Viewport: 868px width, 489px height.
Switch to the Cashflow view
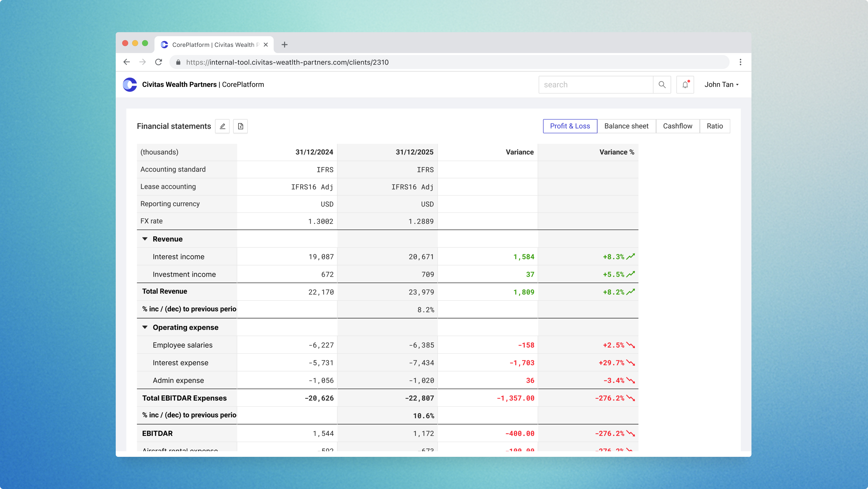coord(677,126)
